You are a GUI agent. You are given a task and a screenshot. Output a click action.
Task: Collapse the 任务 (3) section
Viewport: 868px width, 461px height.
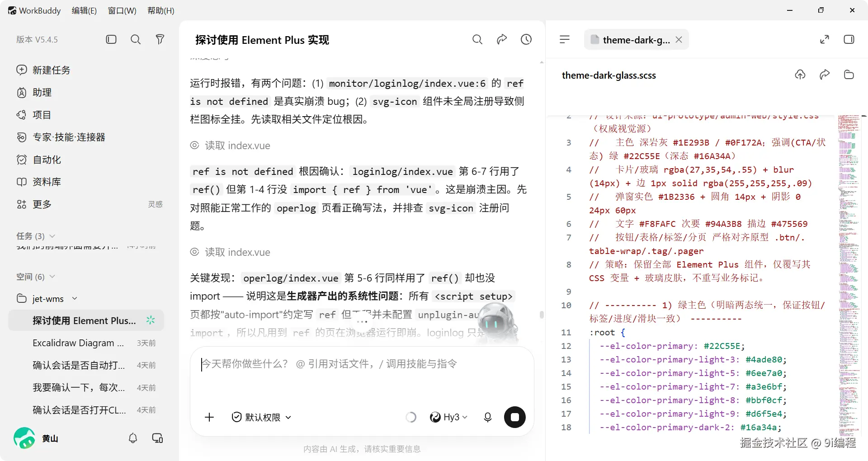(x=36, y=236)
